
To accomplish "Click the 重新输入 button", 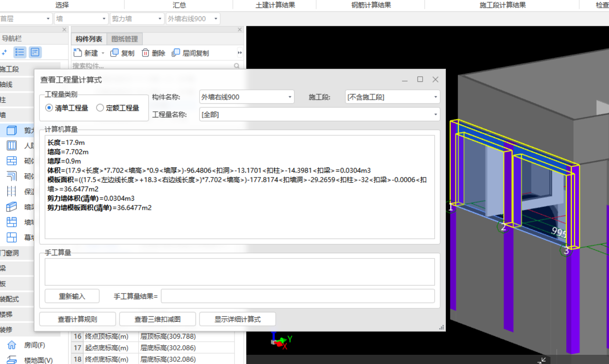I will click(72, 296).
